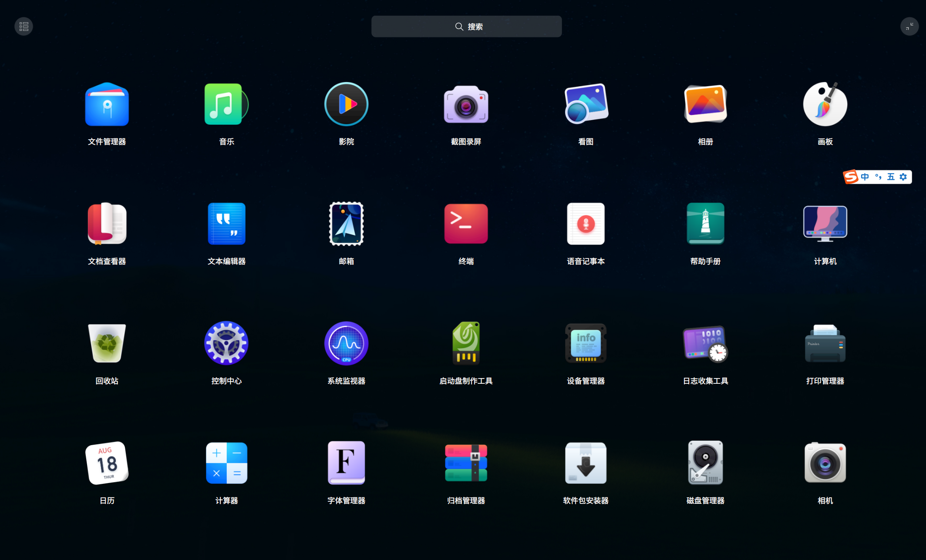Switch the 五 Wubi input mode
The image size is (926, 560).
click(x=891, y=177)
